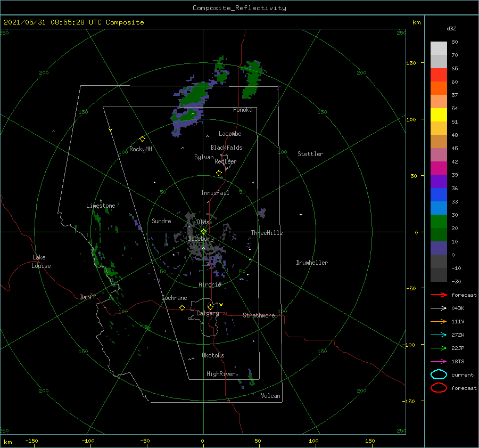The height and width of the screenshot is (448, 479).
Task: Click the Olds city label
Action: [x=203, y=222]
